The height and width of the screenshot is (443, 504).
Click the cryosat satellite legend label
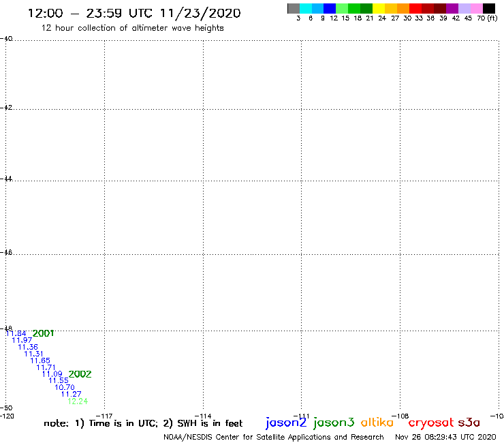click(x=431, y=423)
